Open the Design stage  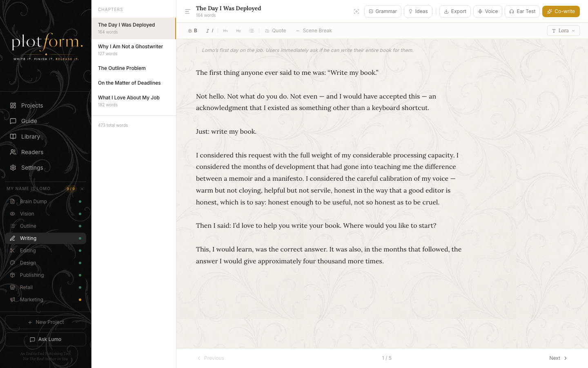(45, 263)
